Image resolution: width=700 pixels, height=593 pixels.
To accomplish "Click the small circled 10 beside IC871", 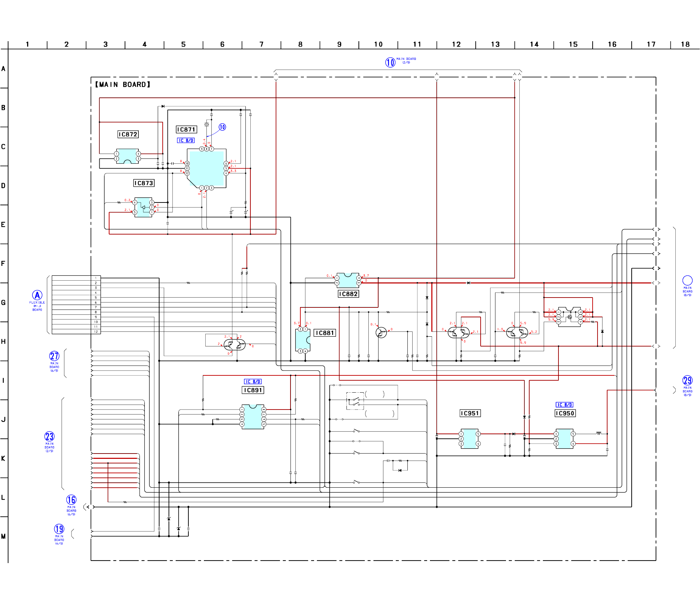I will tap(222, 127).
